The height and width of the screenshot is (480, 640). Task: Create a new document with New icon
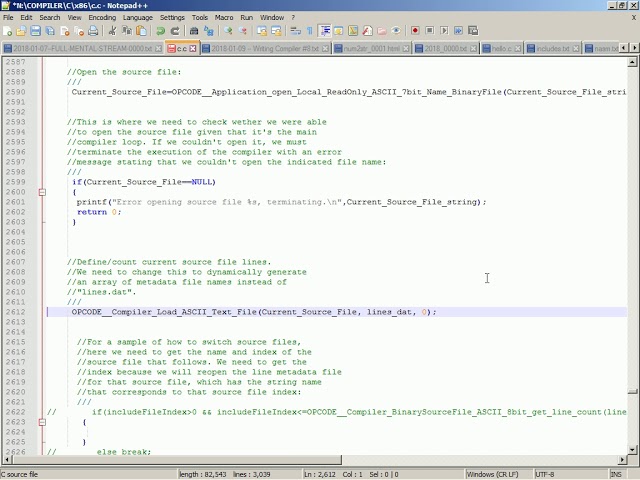pos(7,31)
